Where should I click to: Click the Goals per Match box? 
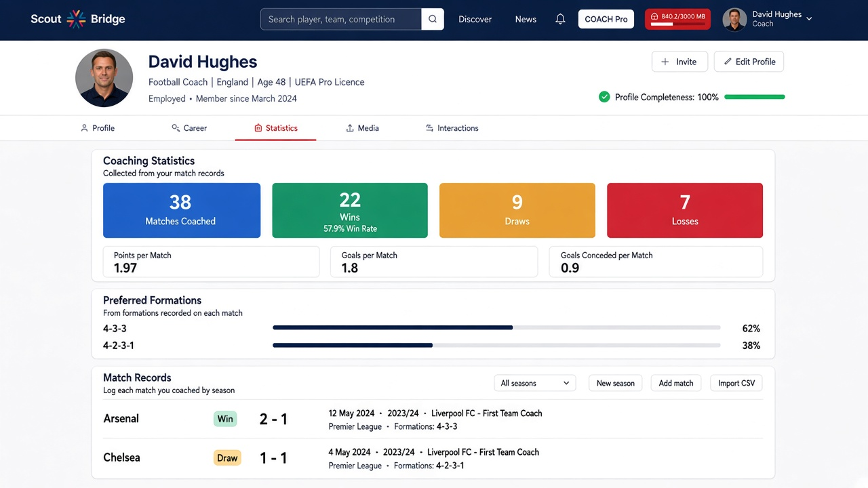434,262
